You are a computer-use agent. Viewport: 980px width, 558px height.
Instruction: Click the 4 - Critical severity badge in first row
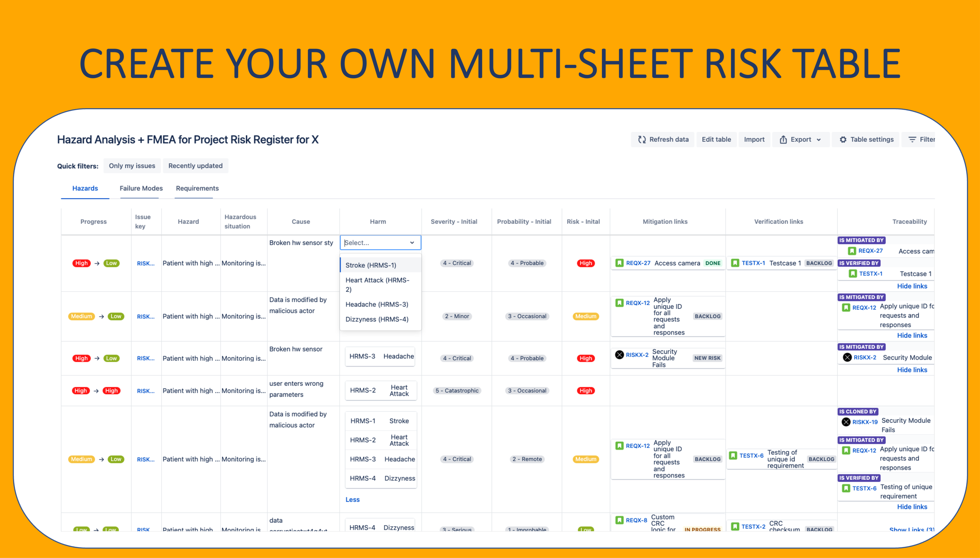(x=457, y=263)
